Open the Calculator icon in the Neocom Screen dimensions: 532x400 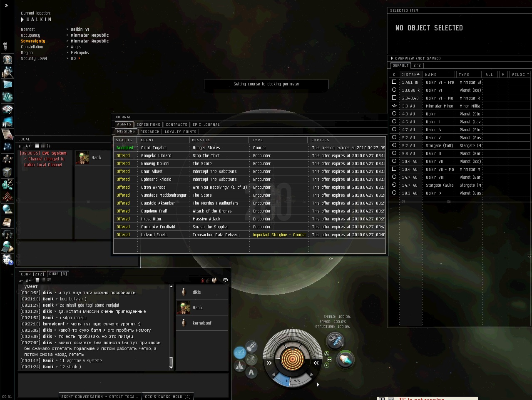pyautogui.click(x=7, y=247)
